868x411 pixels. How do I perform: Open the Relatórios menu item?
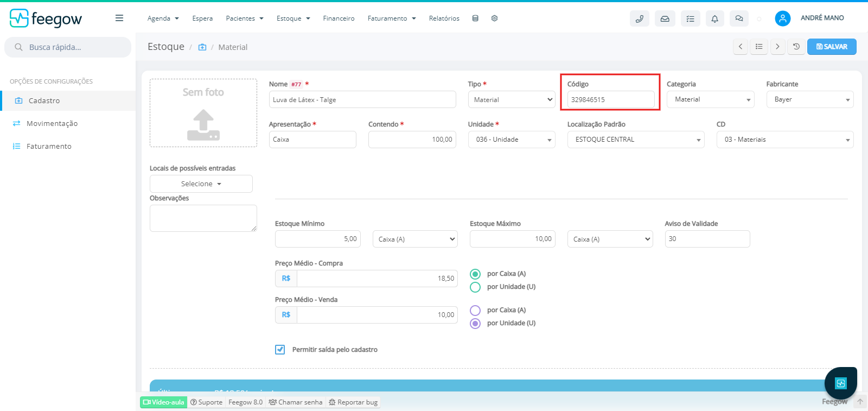pyautogui.click(x=444, y=18)
